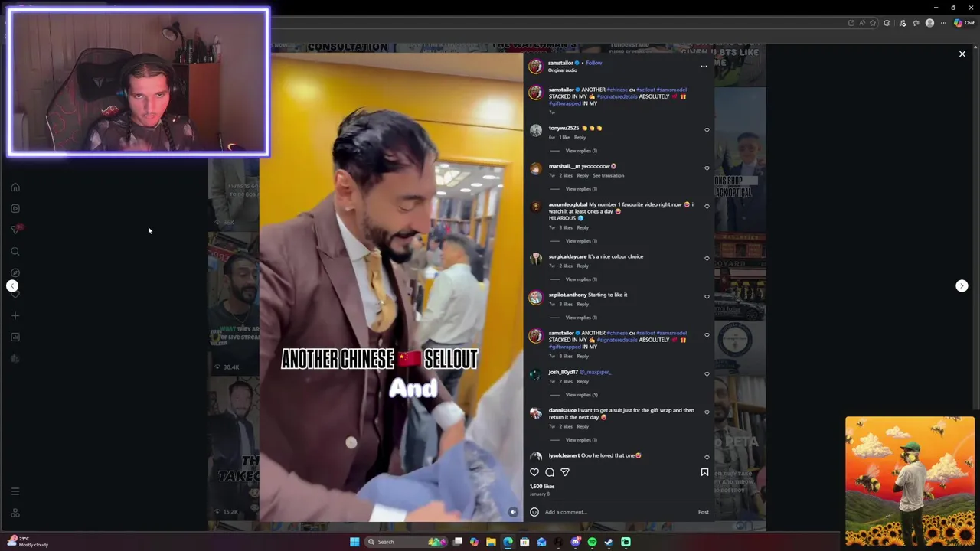Image resolution: width=980 pixels, height=551 pixels.
Task: Open Microsoft Store from taskbar
Action: click(524, 542)
